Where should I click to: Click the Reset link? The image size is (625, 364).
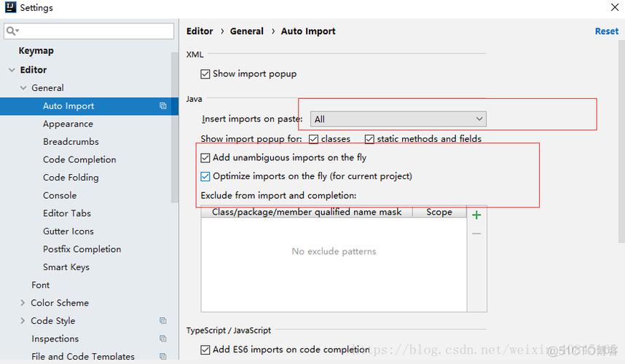point(606,31)
